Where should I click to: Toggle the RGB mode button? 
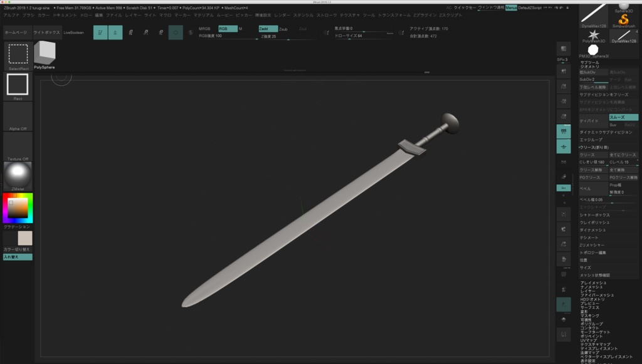(x=228, y=29)
